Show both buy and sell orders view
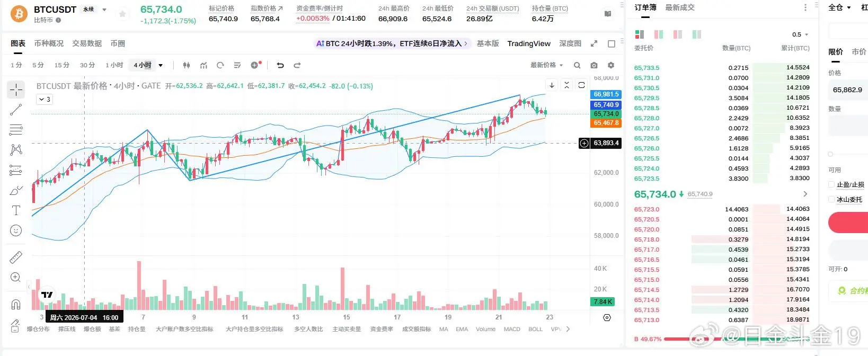868x356 pixels. coord(640,34)
